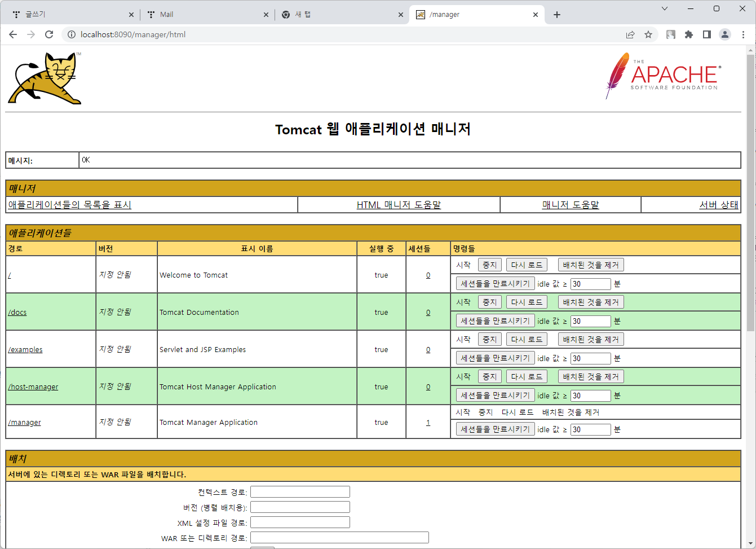Viewport: 756px width, 549px height.
Task: Open 서버 상태 link
Action: 719,205
